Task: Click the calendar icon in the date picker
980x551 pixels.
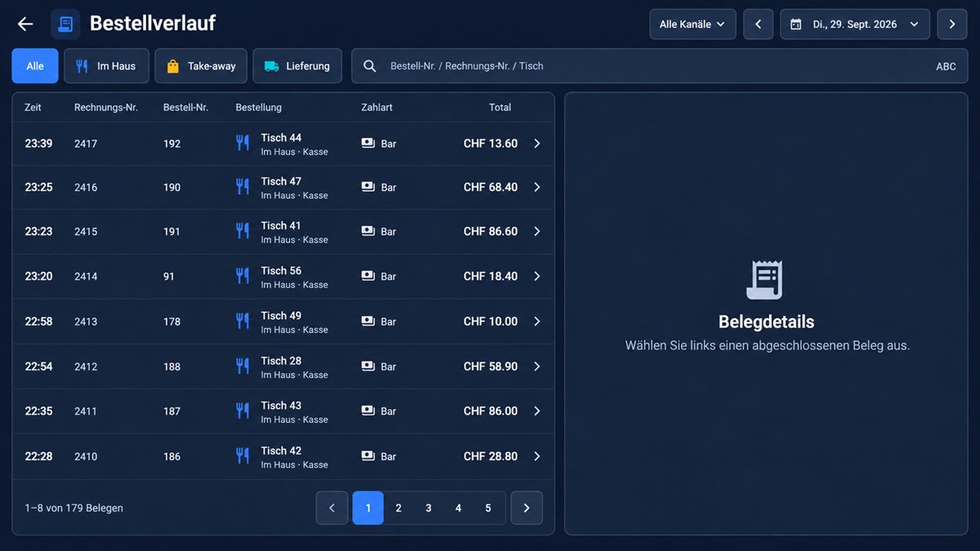Action: click(x=796, y=24)
